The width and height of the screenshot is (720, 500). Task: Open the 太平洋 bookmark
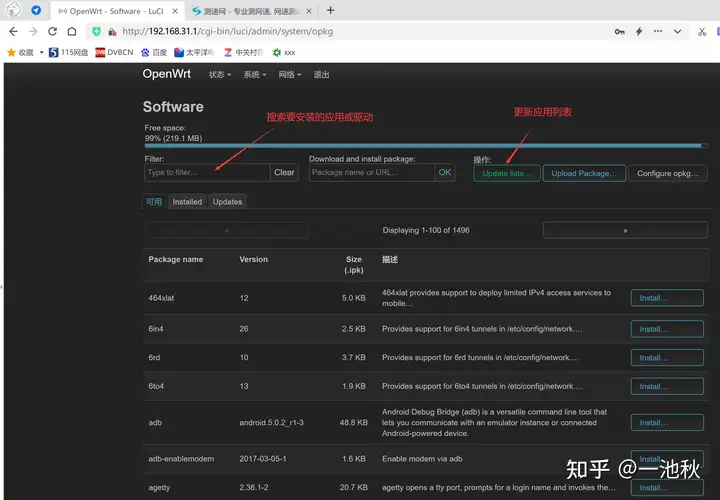coord(194,52)
